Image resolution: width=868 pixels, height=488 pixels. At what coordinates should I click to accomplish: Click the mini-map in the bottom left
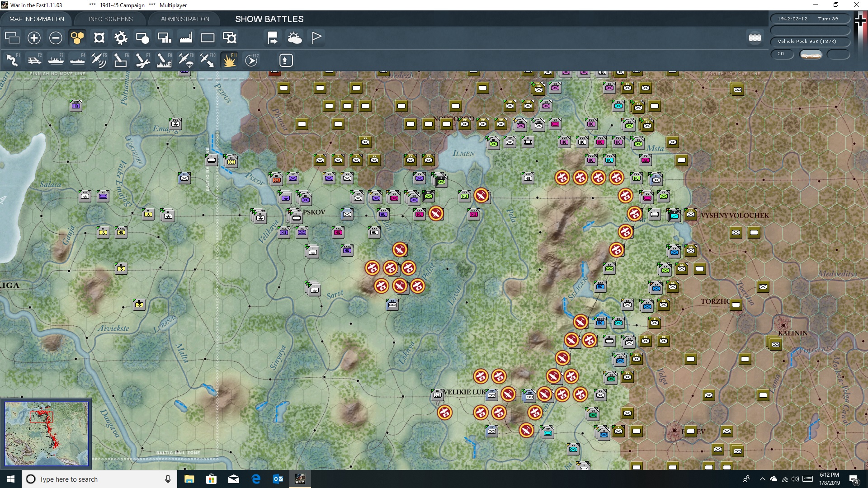(x=46, y=434)
